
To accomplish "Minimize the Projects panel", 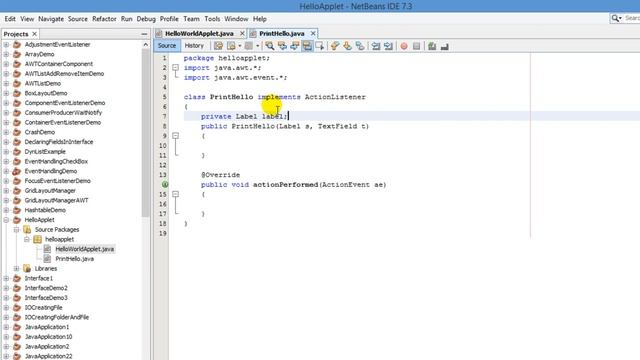I will pos(144,34).
